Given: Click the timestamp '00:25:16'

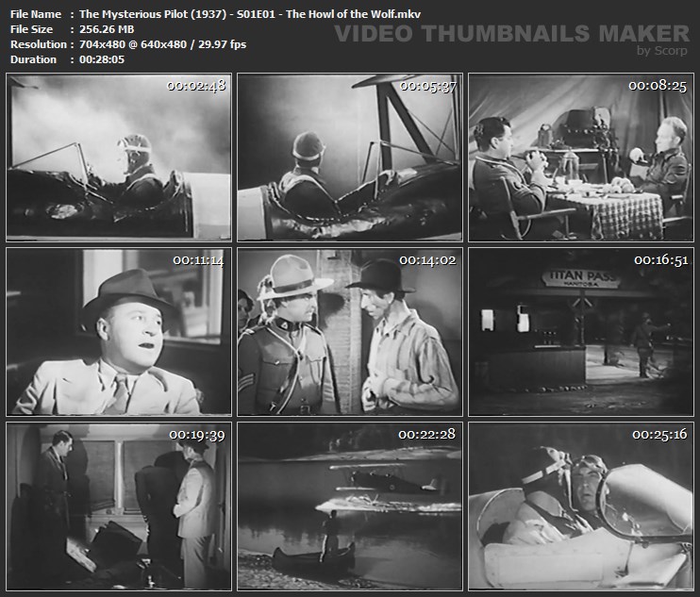Looking at the screenshot, I should pos(659,434).
